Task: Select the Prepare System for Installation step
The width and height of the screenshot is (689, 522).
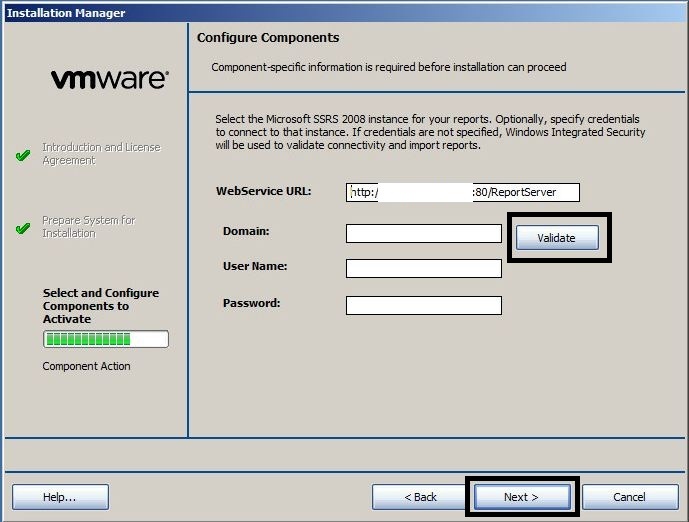Action: (88, 226)
